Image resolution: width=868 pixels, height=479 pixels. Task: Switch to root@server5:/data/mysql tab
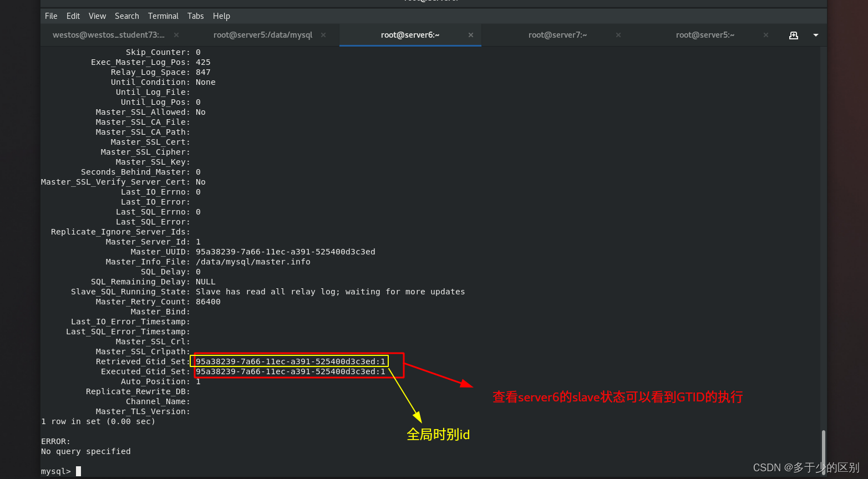tap(263, 35)
